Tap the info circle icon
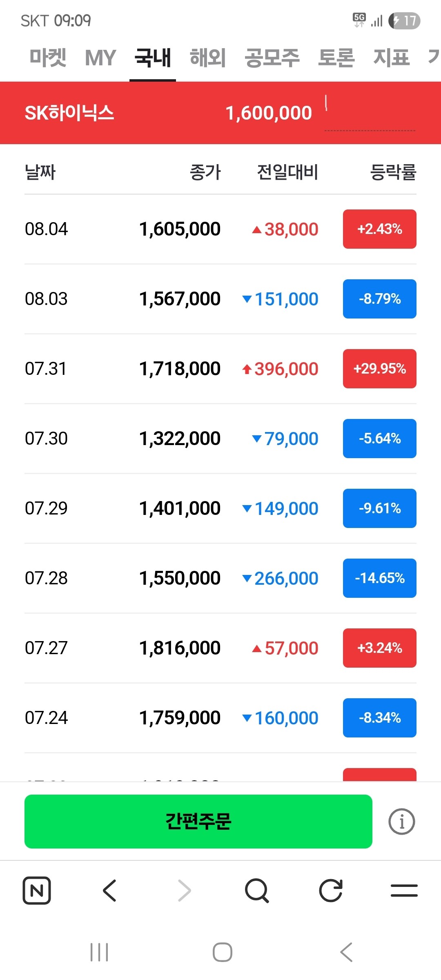Screen dimensions: 441x980 pos(402,822)
